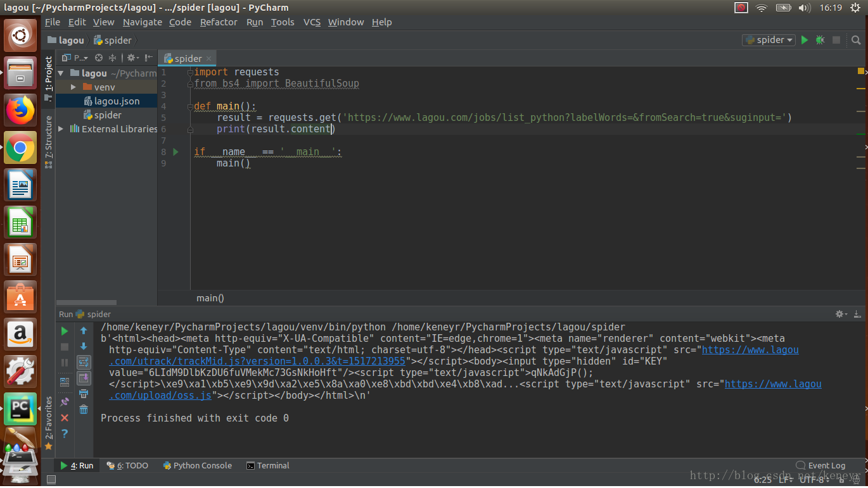The height and width of the screenshot is (488, 868).
Task: Run spider with the green toolbar play button
Action: (805, 40)
